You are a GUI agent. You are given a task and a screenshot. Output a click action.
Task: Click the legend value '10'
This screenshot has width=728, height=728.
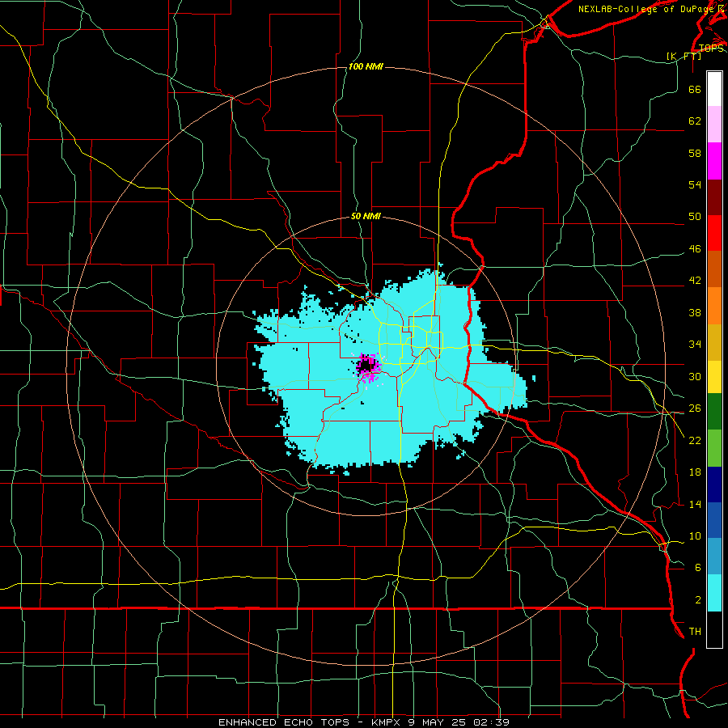(695, 535)
